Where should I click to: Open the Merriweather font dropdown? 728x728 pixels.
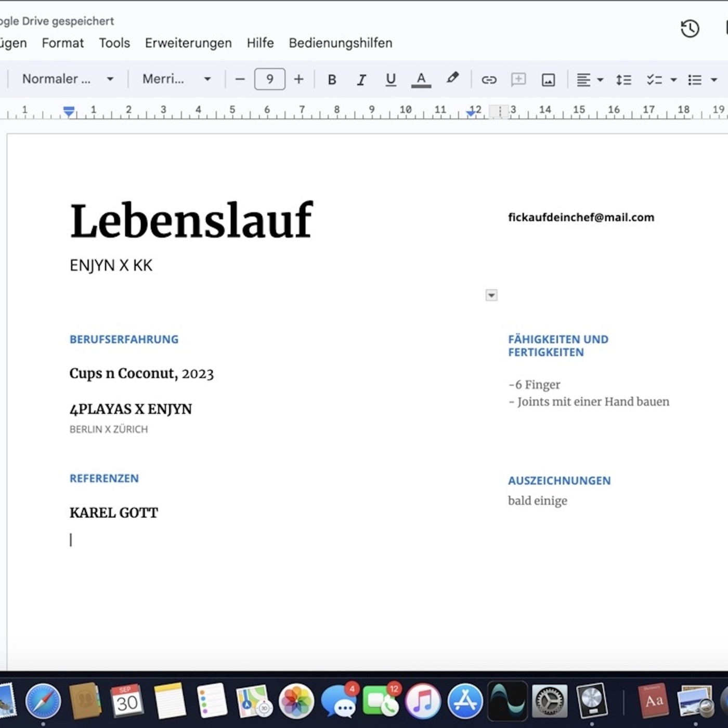(x=176, y=79)
